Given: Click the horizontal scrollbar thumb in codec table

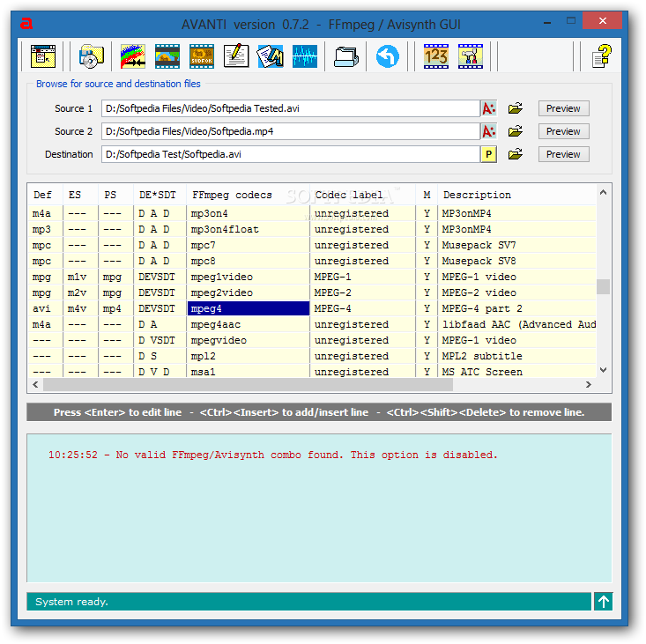Looking at the screenshot, I should pyautogui.click(x=248, y=385).
